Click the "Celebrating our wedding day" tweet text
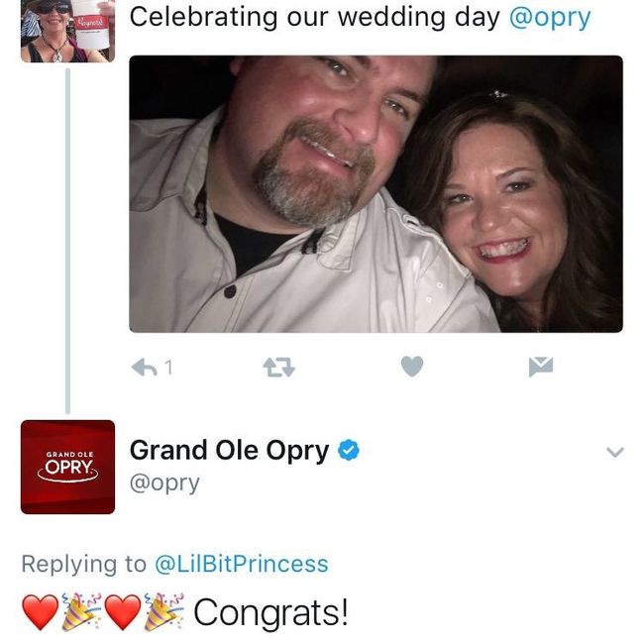Image resolution: width=644 pixels, height=644 pixels. pos(315,17)
